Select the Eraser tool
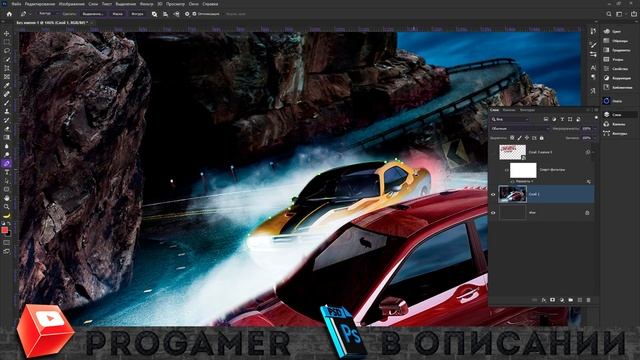The image size is (640, 360). pyautogui.click(x=7, y=129)
